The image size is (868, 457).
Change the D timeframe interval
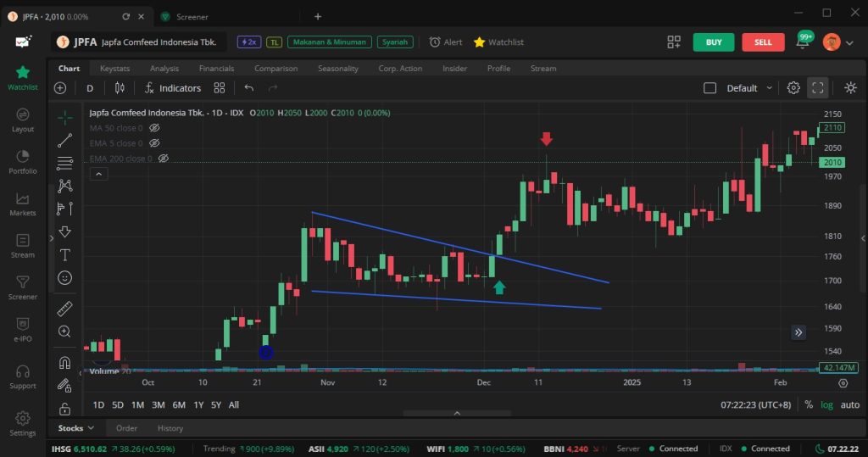tap(90, 88)
